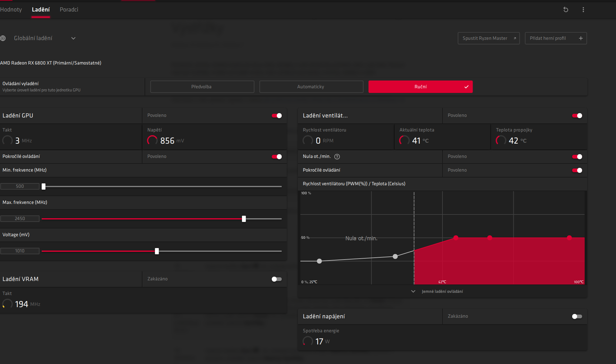Click the help icon next to Nula ot./min.

pos(337,157)
